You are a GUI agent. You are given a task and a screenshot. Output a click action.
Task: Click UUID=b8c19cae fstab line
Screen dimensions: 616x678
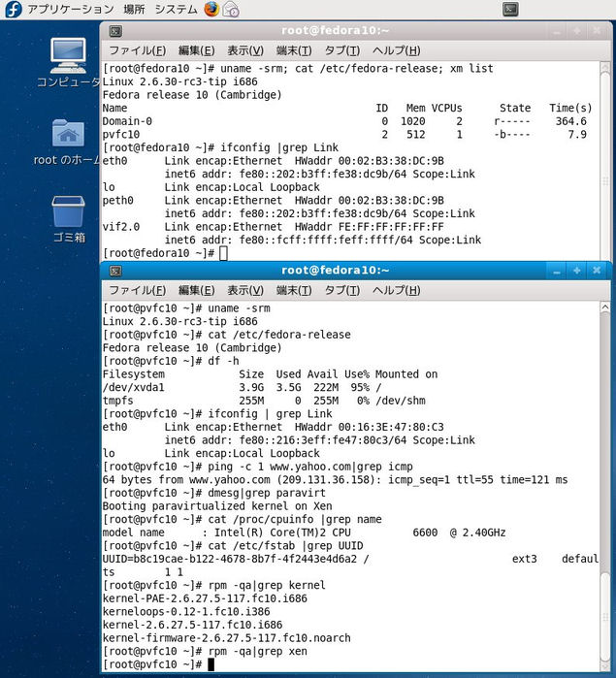tap(350, 559)
